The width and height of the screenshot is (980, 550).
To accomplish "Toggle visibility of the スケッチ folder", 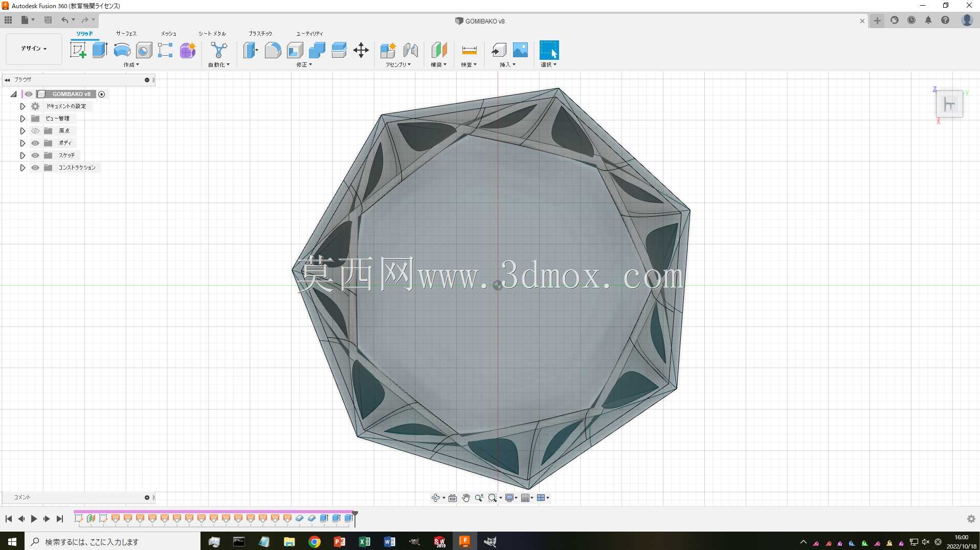I will coord(35,155).
